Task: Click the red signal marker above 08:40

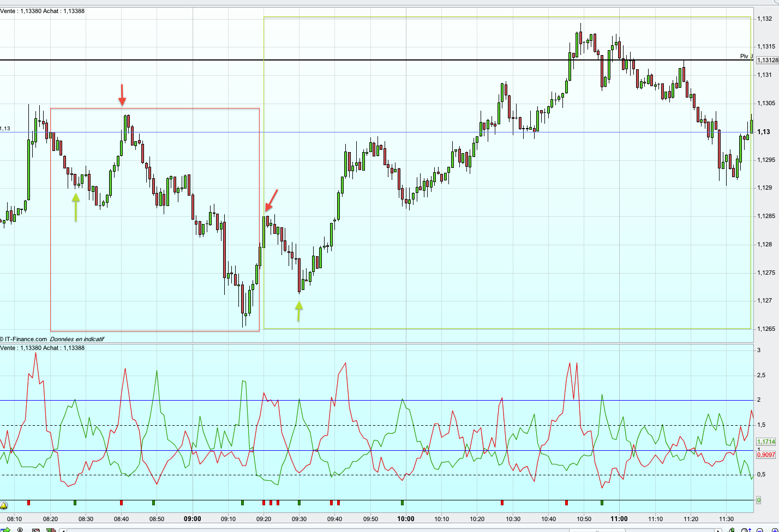Action: [121, 503]
